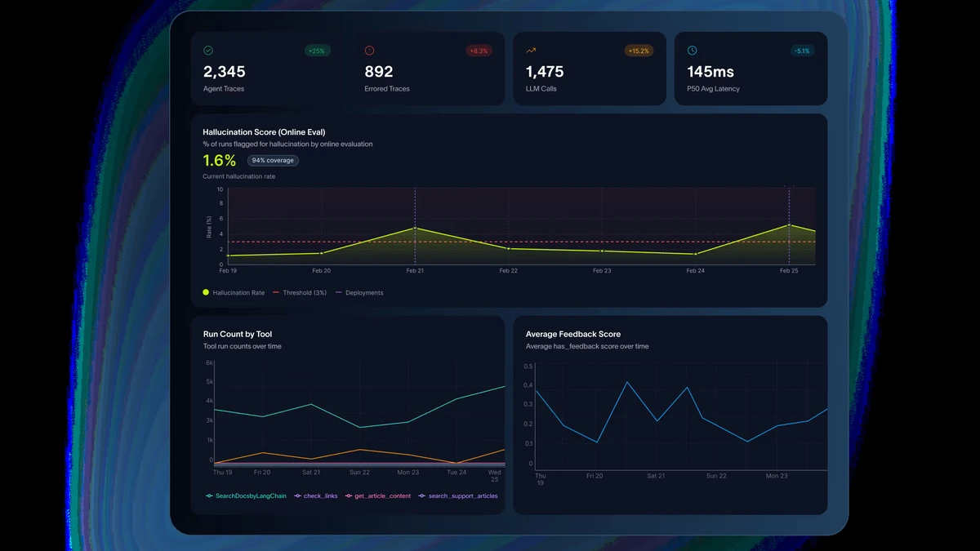Click the Average Feedback Score title
980x551 pixels.
tap(573, 334)
